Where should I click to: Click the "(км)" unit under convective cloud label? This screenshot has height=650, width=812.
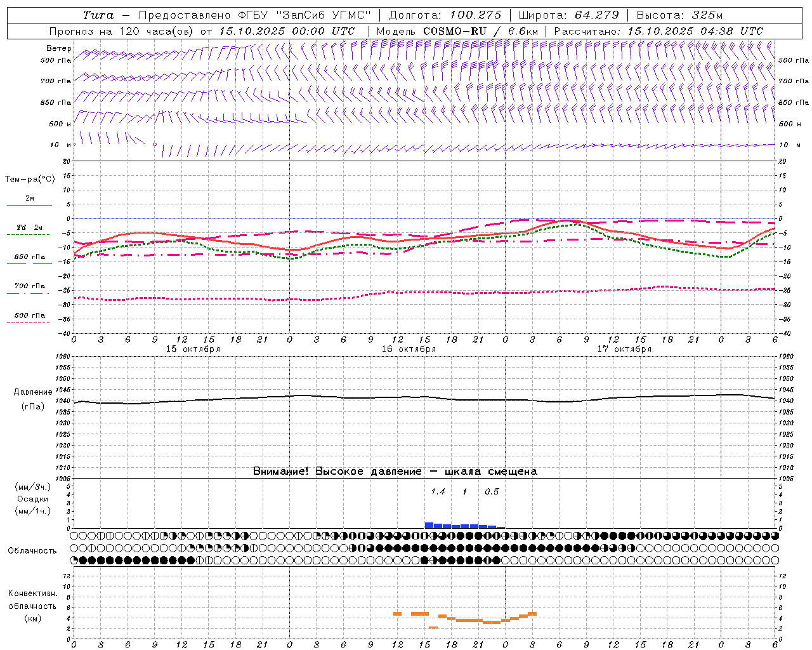click(x=32, y=618)
